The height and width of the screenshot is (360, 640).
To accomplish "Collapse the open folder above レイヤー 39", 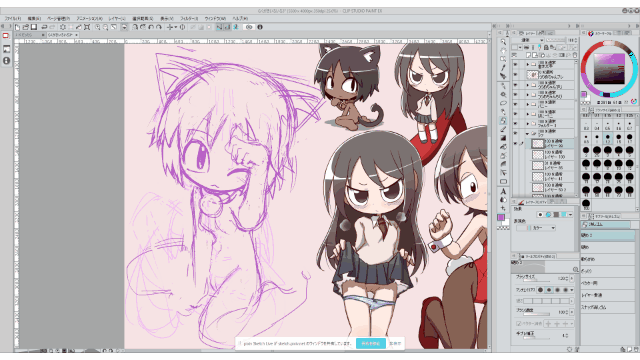I will point(527,133).
